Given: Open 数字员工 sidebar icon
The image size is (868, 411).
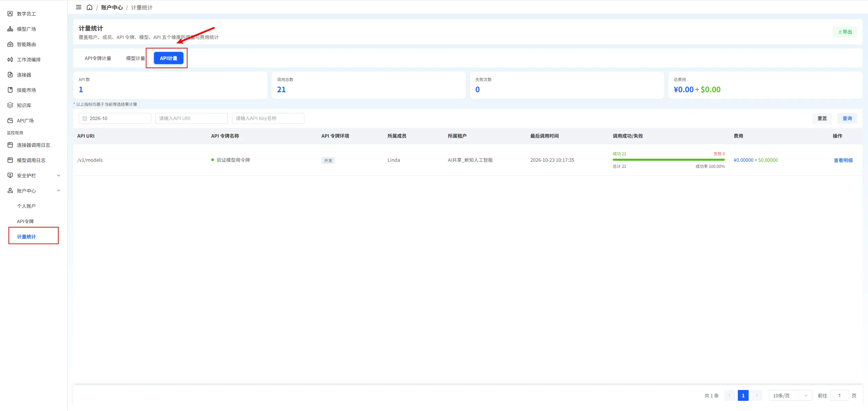Looking at the screenshot, I should coord(10,14).
